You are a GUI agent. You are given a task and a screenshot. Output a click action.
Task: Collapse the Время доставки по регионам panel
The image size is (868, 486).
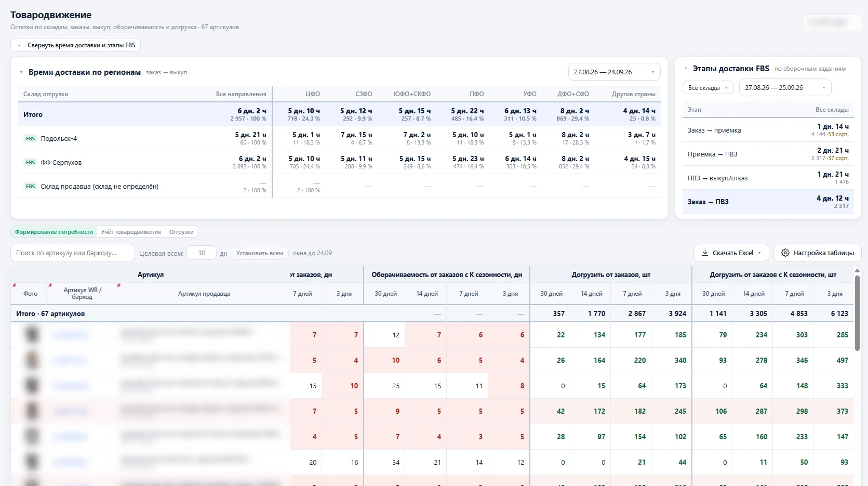(x=21, y=72)
